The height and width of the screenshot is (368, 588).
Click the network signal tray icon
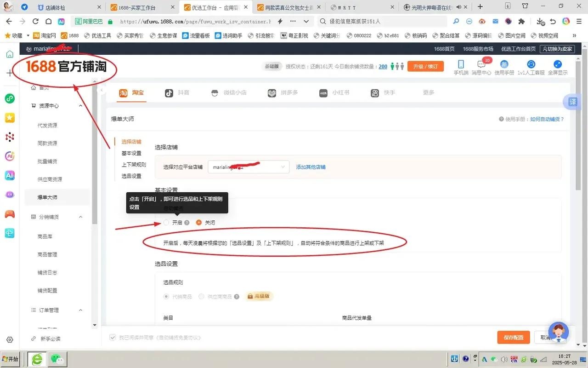click(x=543, y=359)
